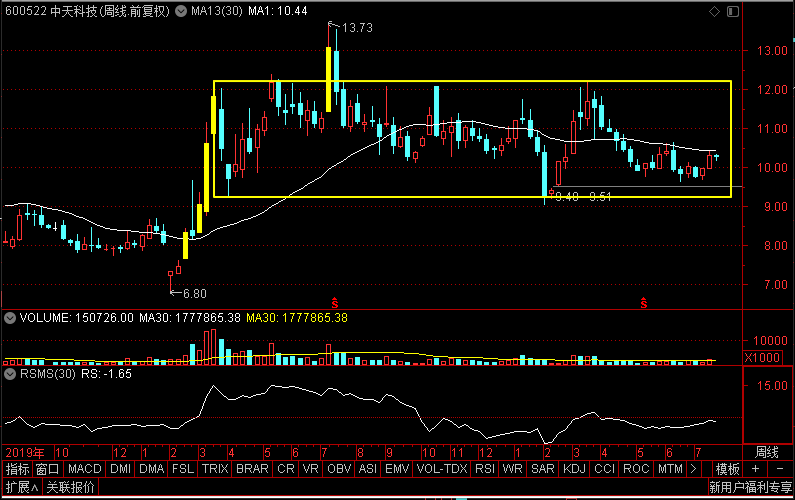Open the MA13(30) indicator dropdown arrow

181,11
